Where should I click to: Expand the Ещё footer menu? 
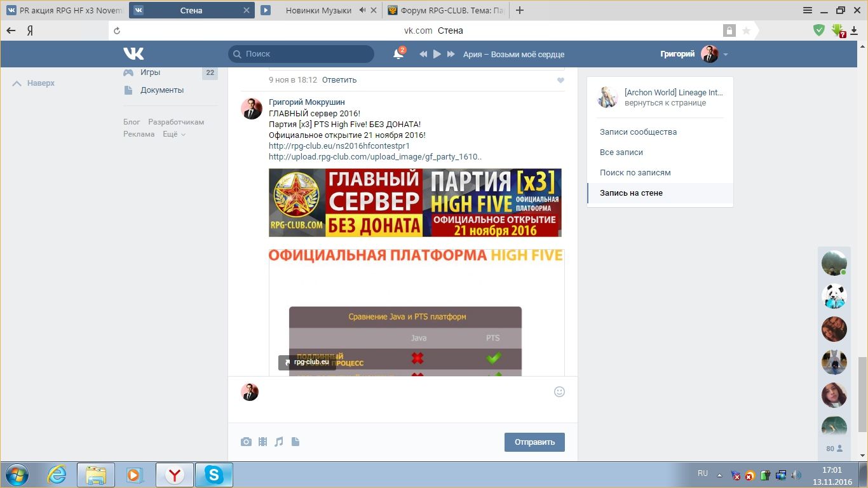pos(174,134)
